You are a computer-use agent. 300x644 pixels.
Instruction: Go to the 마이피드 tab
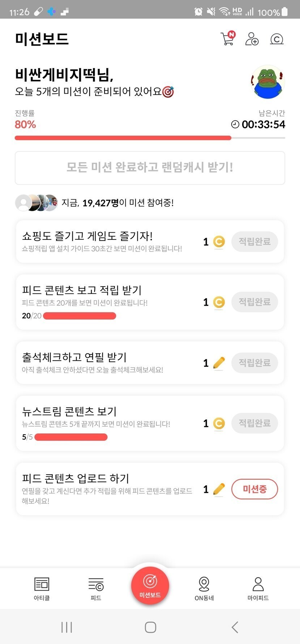coord(258,589)
